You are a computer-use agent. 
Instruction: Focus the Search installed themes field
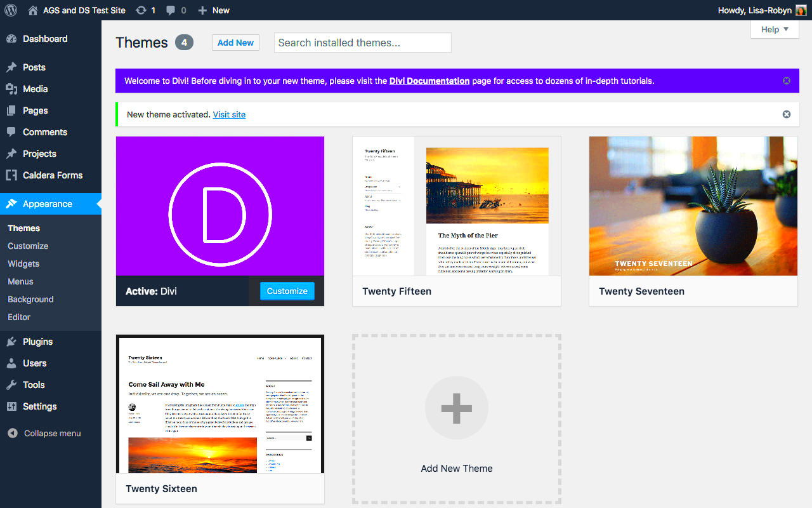pyautogui.click(x=363, y=43)
